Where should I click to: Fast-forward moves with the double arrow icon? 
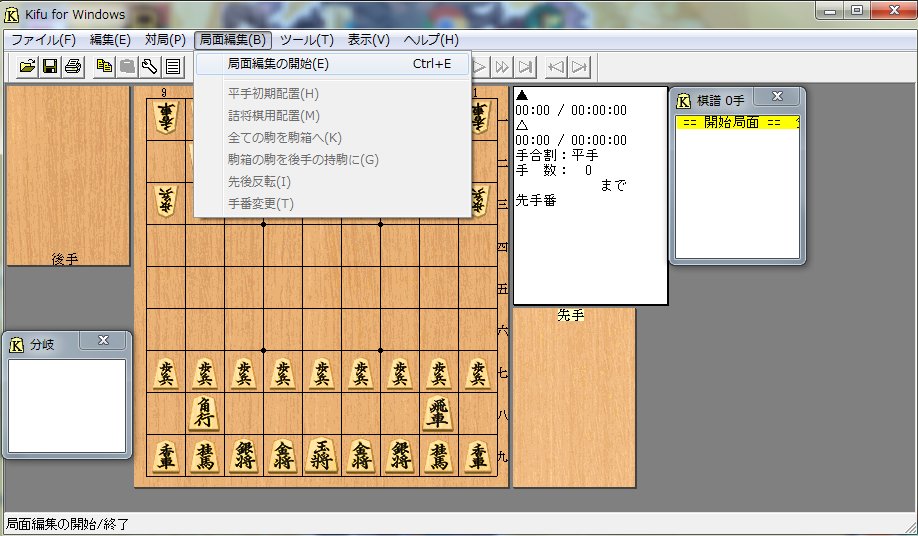click(503, 67)
